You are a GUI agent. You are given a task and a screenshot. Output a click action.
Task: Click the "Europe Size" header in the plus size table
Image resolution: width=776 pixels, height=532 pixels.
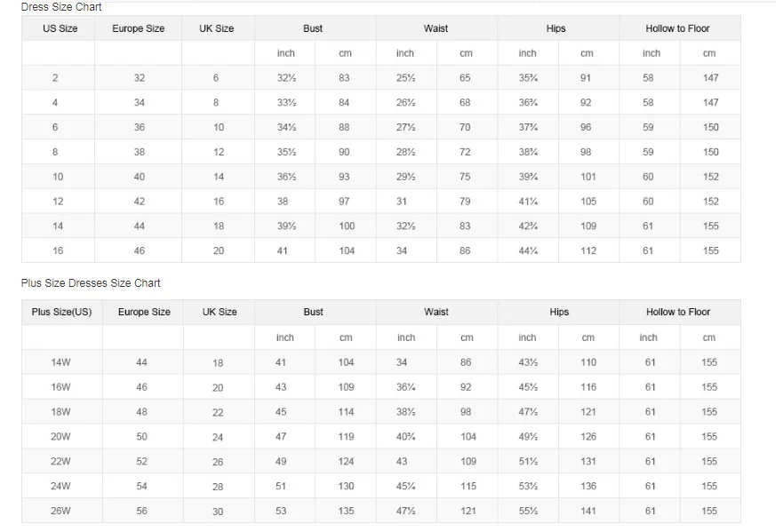click(144, 313)
